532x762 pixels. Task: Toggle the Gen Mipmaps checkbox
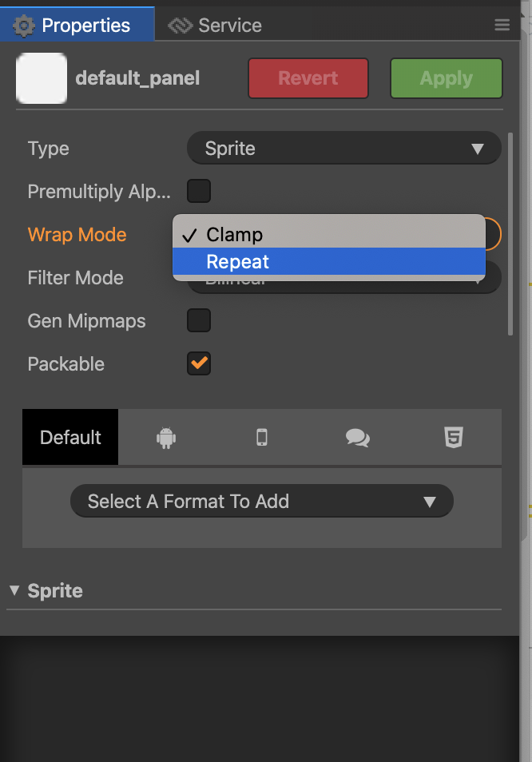point(199,321)
